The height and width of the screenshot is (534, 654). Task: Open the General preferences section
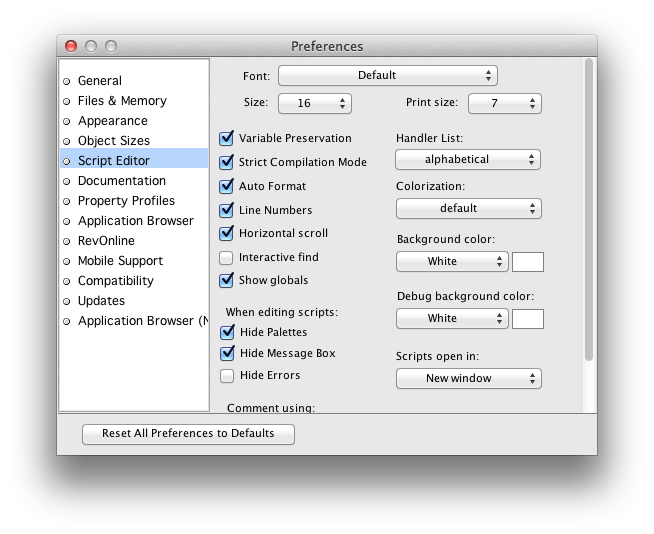(99, 81)
